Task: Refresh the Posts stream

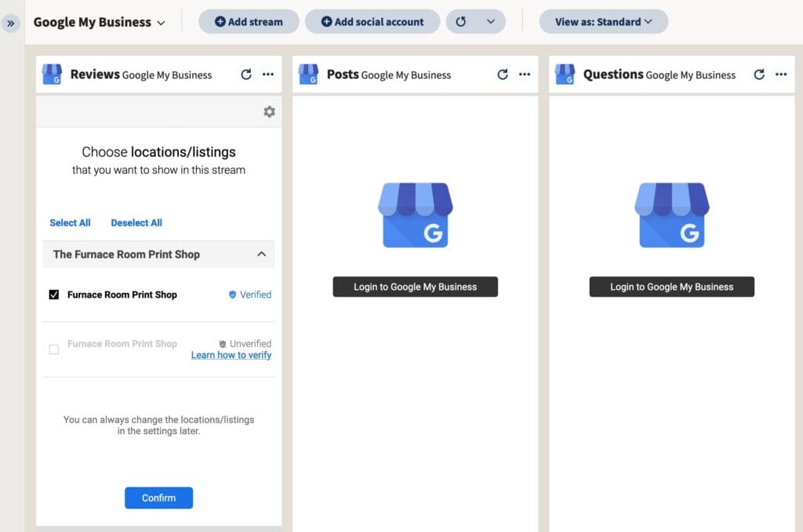Action: (503, 74)
